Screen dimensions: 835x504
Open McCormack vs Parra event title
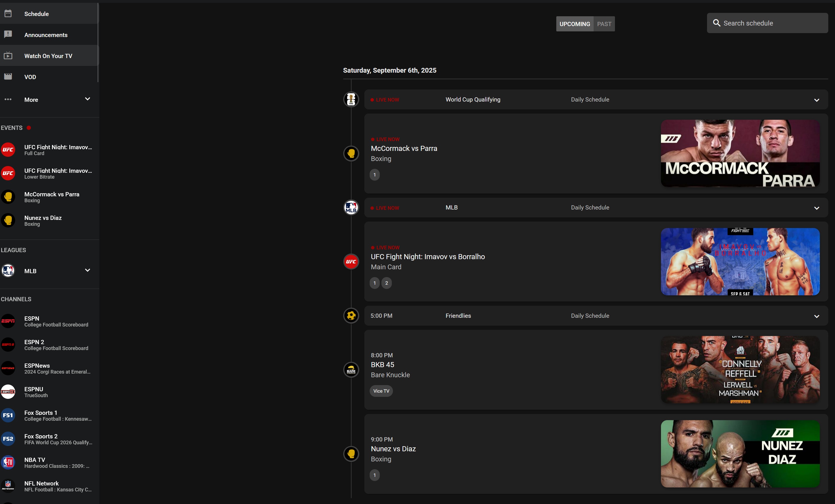(x=404, y=148)
